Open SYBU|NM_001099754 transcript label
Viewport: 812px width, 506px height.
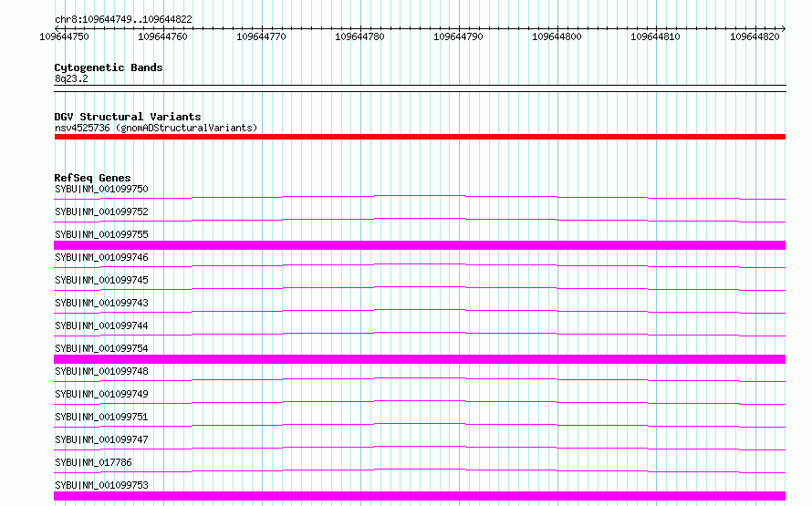pyautogui.click(x=101, y=348)
